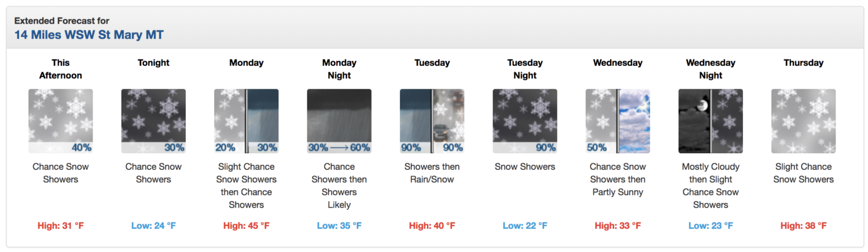Select the Chance Showers then Showers Likely description
The height and width of the screenshot is (252, 868).
pyautogui.click(x=339, y=186)
